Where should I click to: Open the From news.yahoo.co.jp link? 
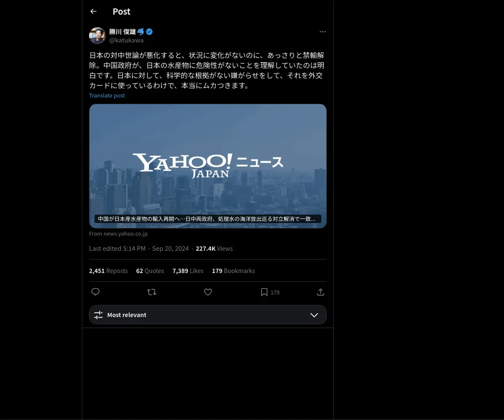[118, 234]
